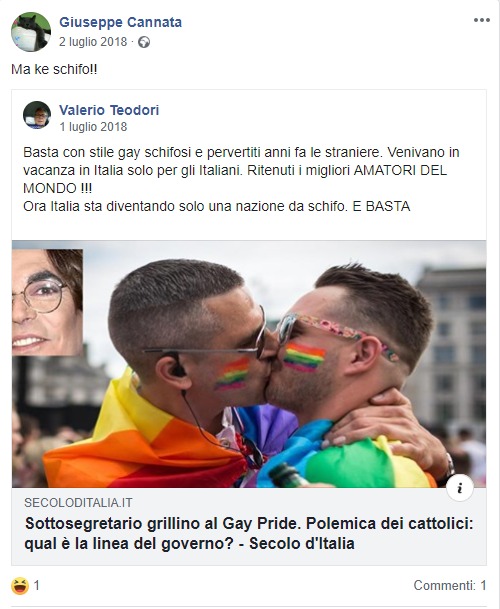Viewport: 500px width, 609px height.
Task: Show comments via 'Commenti: 1'
Action: (x=450, y=585)
